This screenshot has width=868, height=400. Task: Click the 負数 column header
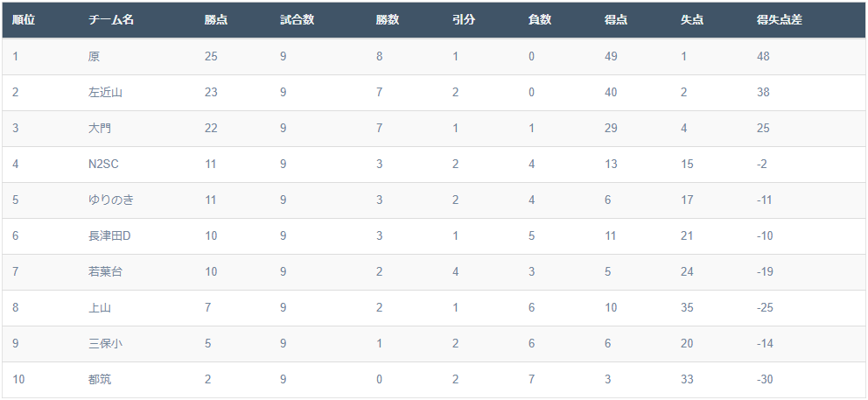pyautogui.click(x=540, y=20)
